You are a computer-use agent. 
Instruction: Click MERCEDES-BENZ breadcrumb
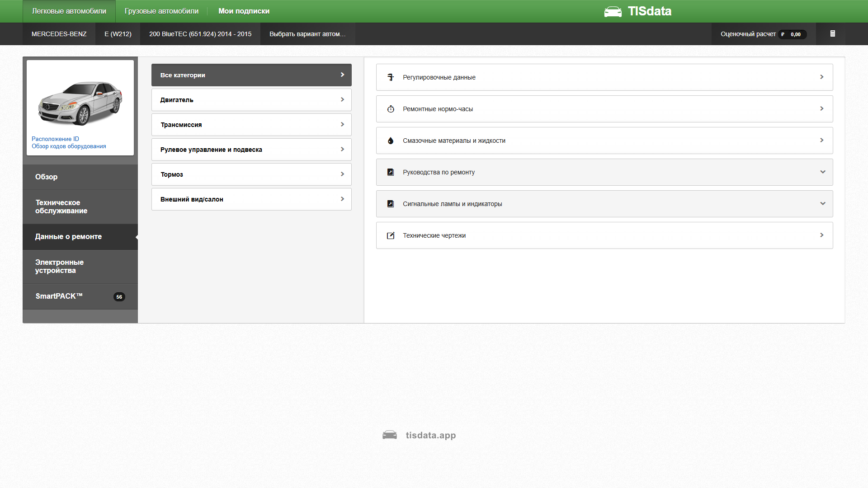tap(59, 34)
